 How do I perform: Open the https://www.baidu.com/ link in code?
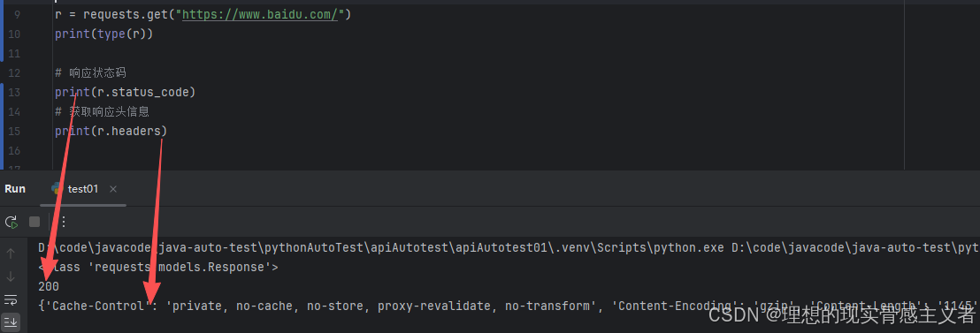(260, 14)
